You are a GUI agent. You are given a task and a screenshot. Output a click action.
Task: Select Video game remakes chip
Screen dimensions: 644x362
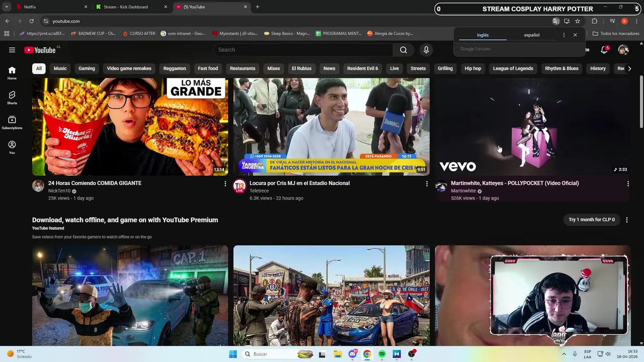coord(129,68)
